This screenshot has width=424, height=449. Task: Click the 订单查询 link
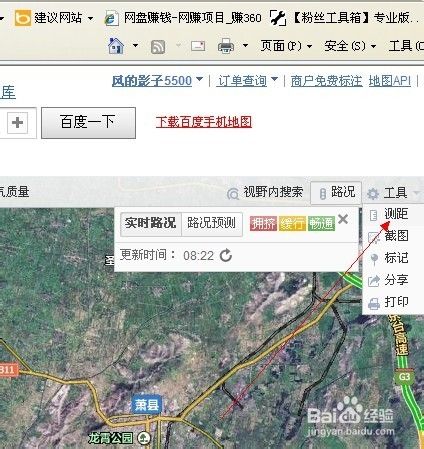(x=242, y=81)
